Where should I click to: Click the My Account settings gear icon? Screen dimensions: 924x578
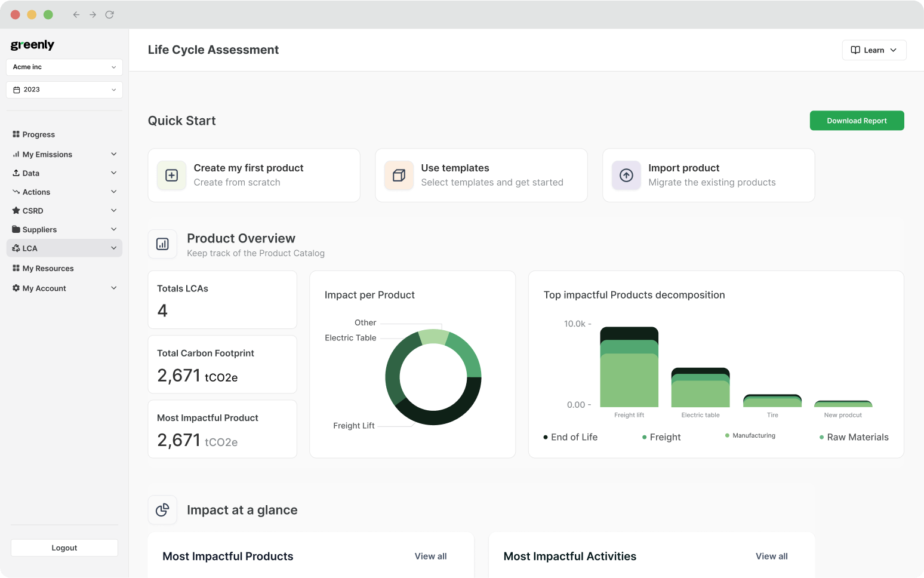coord(16,288)
